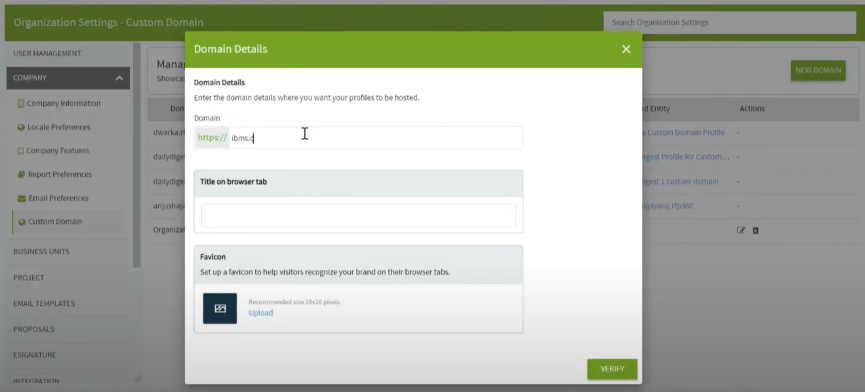The image size is (865, 392).
Task: Collapse the Company section chevron
Action: [119, 78]
